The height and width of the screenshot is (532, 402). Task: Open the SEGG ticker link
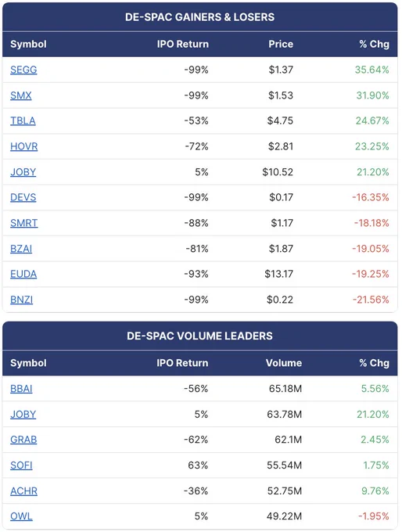click(23, 70)
